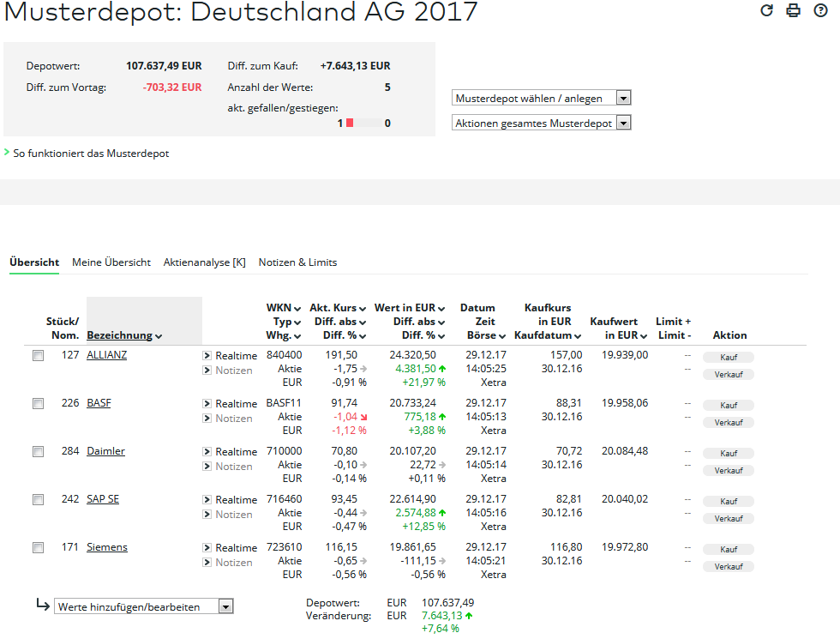Image resolution: width=840 pixels, height=639 pixels.
Task: Tick the SAP SE row checkbox
Action: tap(38, 499)
